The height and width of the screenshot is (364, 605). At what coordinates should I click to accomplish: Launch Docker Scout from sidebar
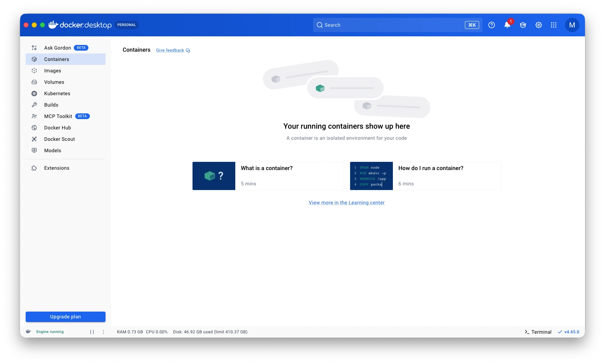(x=59, y=139)
